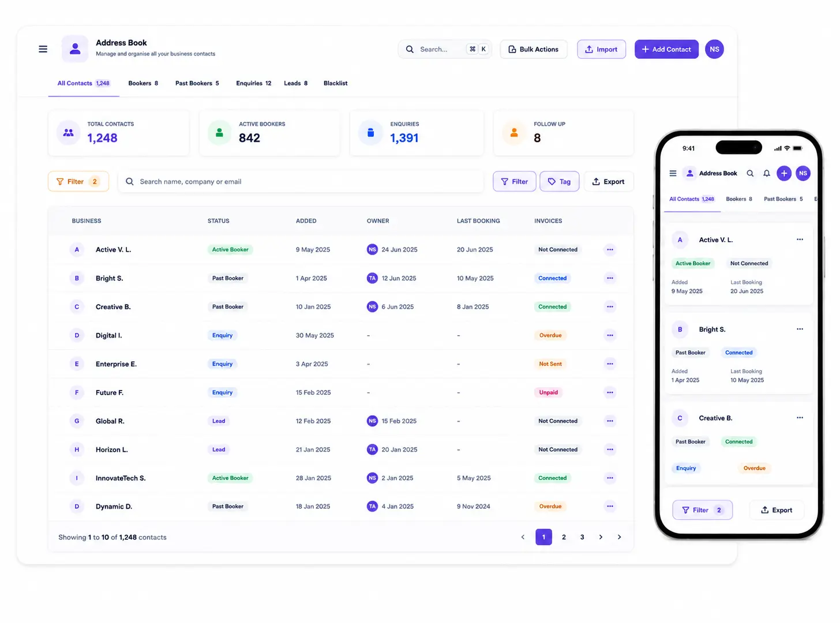Click the Add Contact button
Screen dimensions: 840x623
(x=666, y=49)
